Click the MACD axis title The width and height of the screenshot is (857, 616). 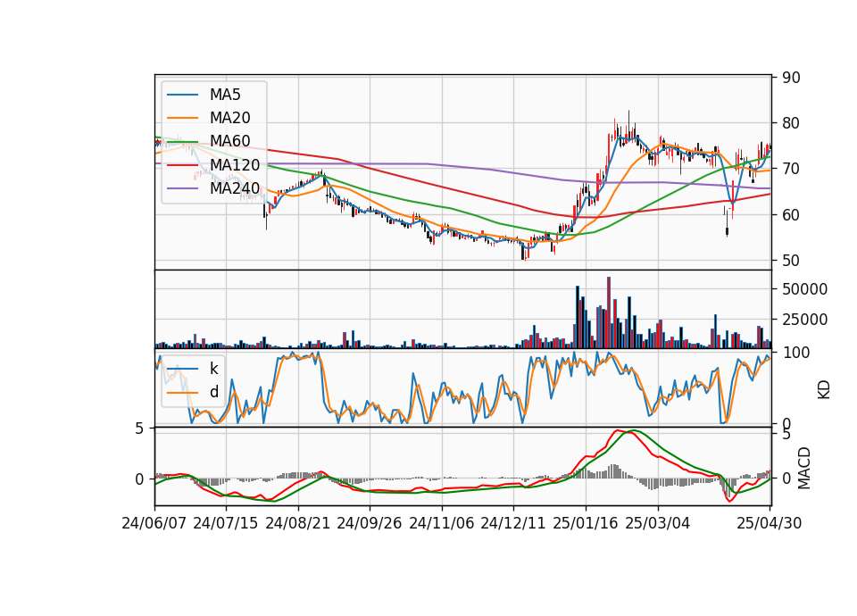click(804, 468)
